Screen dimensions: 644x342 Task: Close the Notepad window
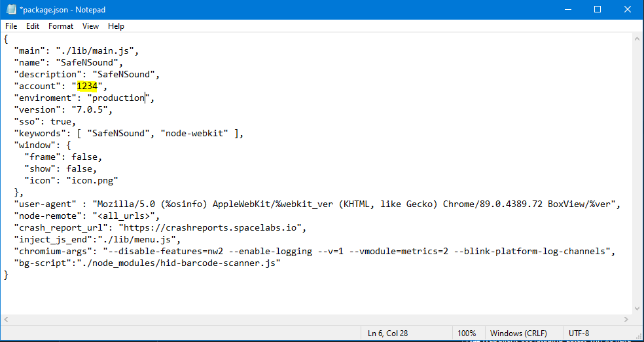pos(628,9)
